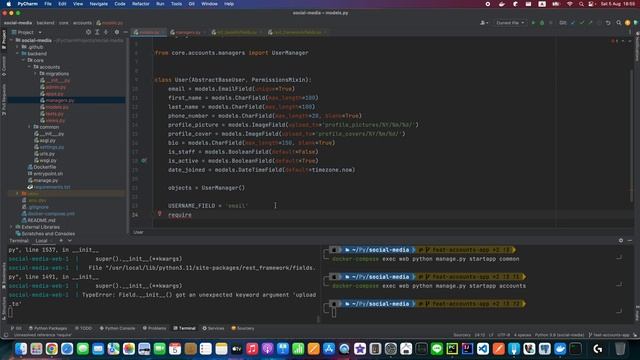Image resolution: width=640 pixels, height=360 pixels.
Task: Click the gutter override marker near is_active
Action: click(x=144, y=161)
